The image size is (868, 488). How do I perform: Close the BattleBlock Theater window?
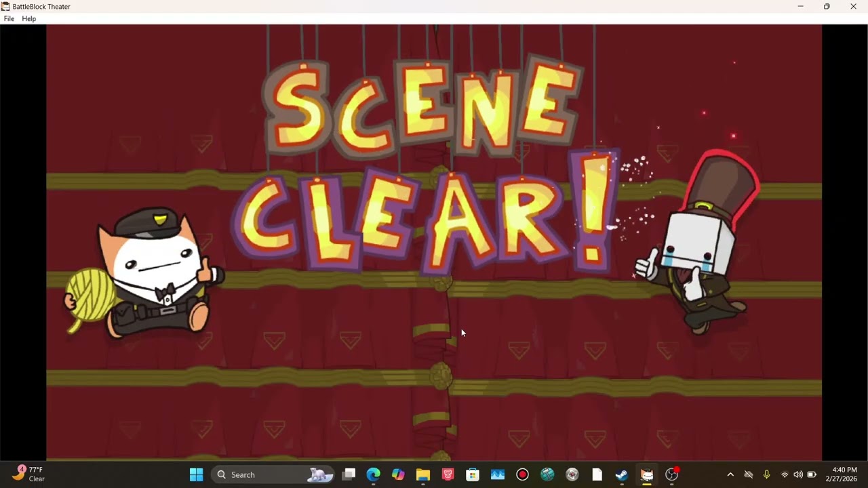pos(854,6)
